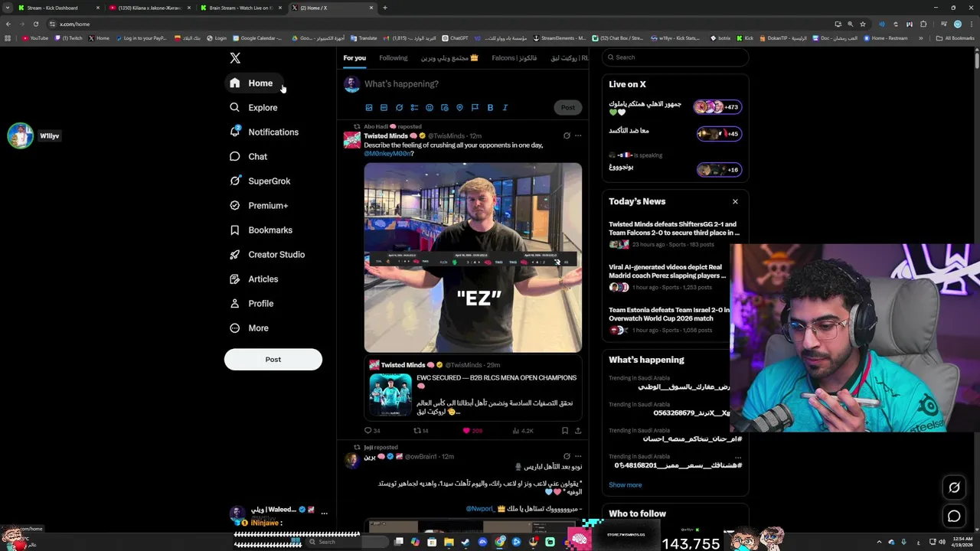Open Articles in the sidebar

coord(254,279)
